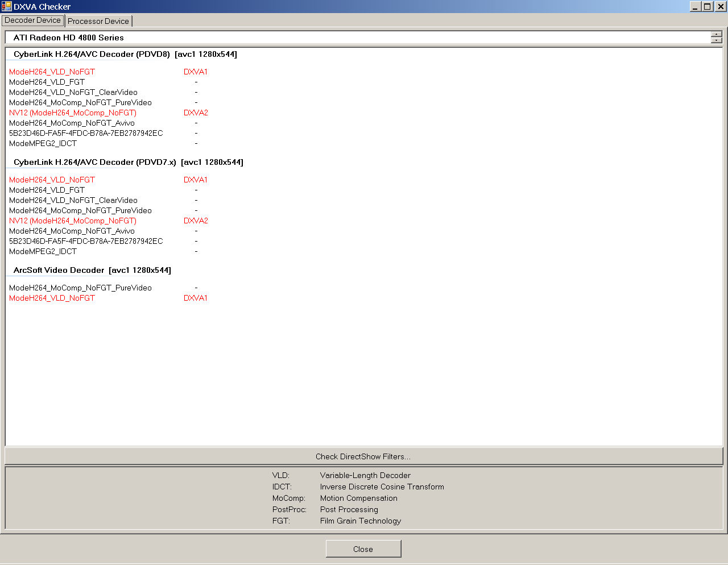Select NV12 (ModeH264_MoComp_NoFGT) under the PDVD7.x decoder
Screen dimensions: 728x565
pos(73,221)
